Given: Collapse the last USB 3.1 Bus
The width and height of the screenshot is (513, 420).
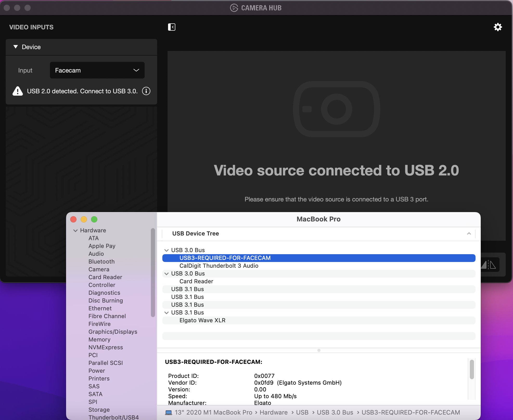Looking at the screenshot, I should tap(166, 313).
